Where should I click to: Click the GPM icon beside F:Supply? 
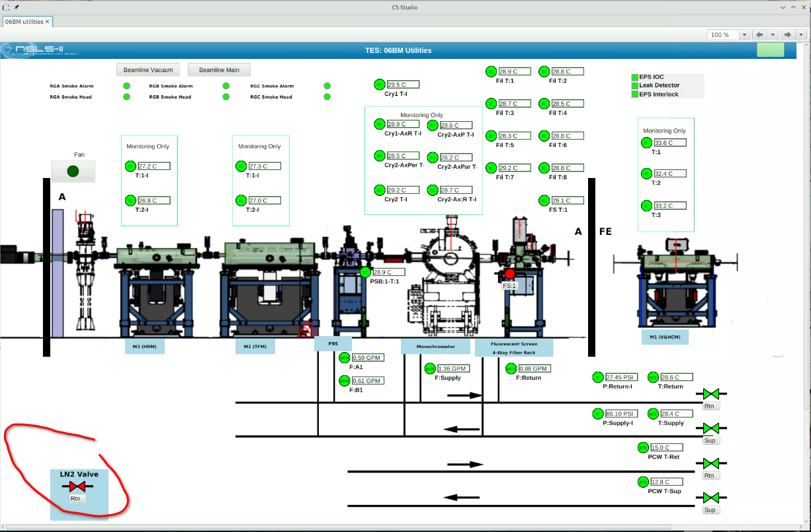429,369
